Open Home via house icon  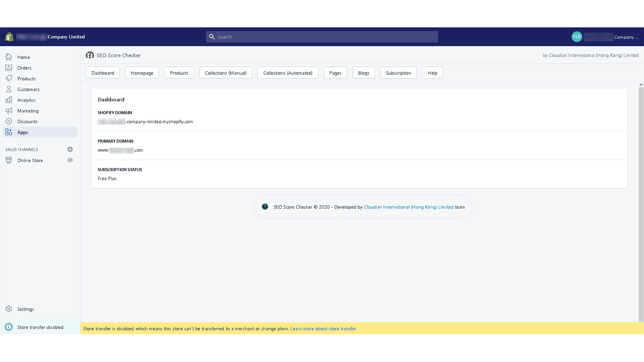(x=9, y=57)
